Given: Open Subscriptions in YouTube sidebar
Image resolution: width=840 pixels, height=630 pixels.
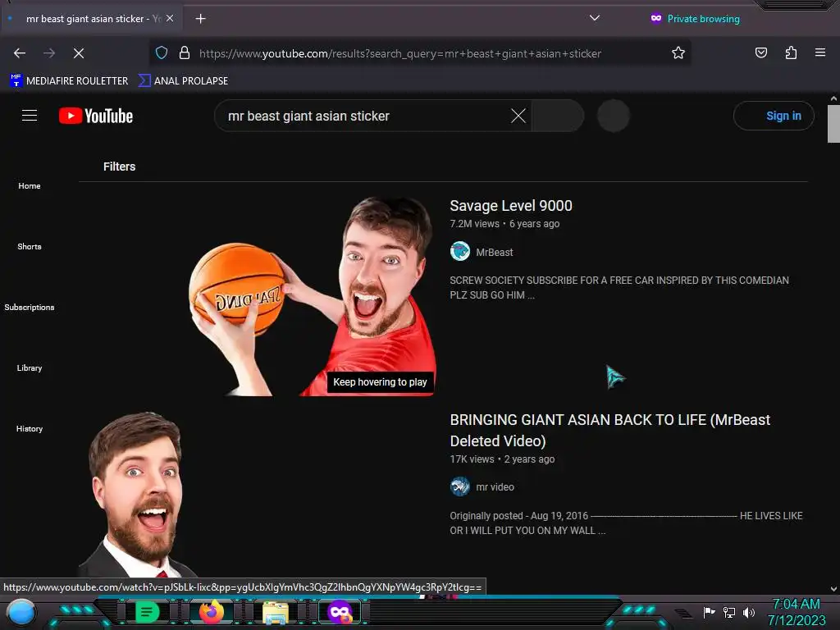Looking at the screenshot, I should 30,307.
